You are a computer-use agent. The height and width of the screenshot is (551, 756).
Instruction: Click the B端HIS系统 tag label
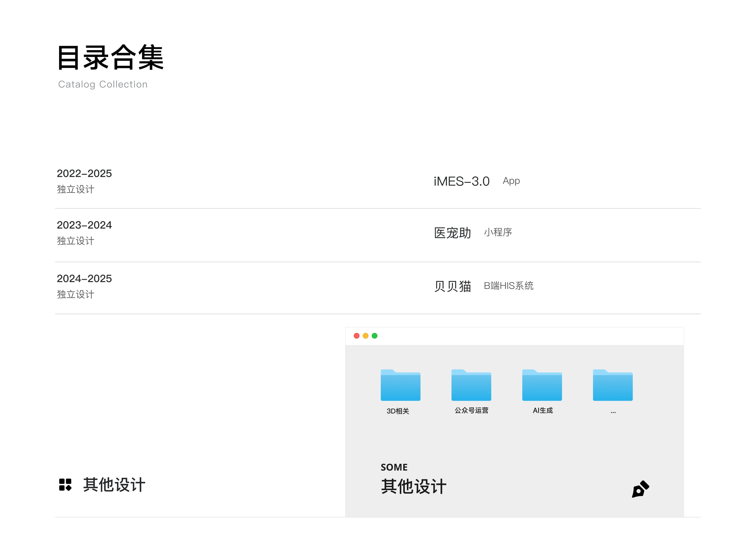(x=508, y=286)
